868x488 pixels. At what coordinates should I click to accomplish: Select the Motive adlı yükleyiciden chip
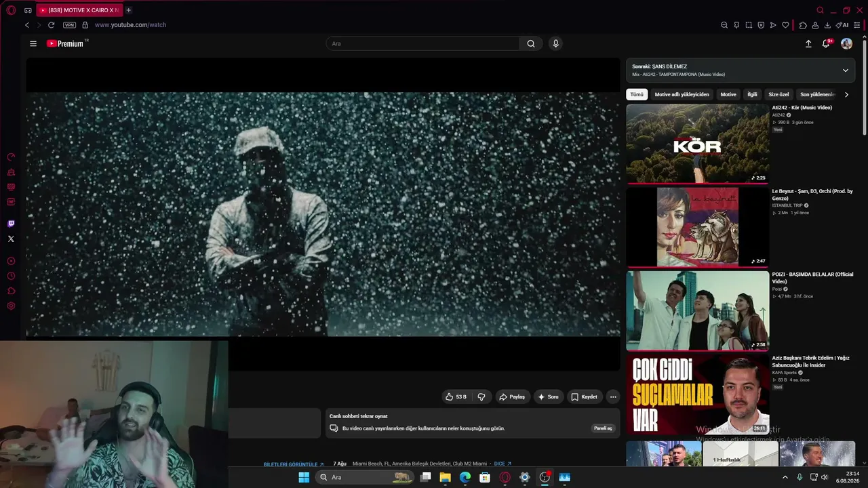click(x=682, y=95)
